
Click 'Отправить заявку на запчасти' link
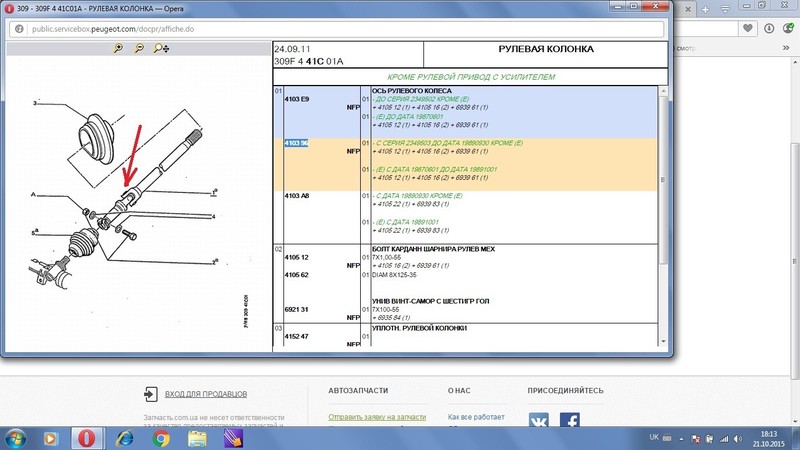click(x=377, y=417)
